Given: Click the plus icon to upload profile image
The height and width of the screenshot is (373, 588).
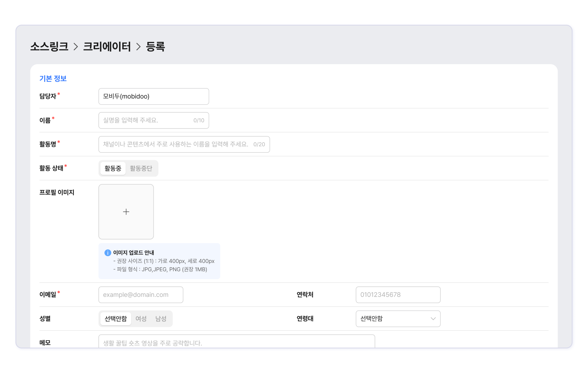Looking at the screenshot, I should tap(126, 211).
